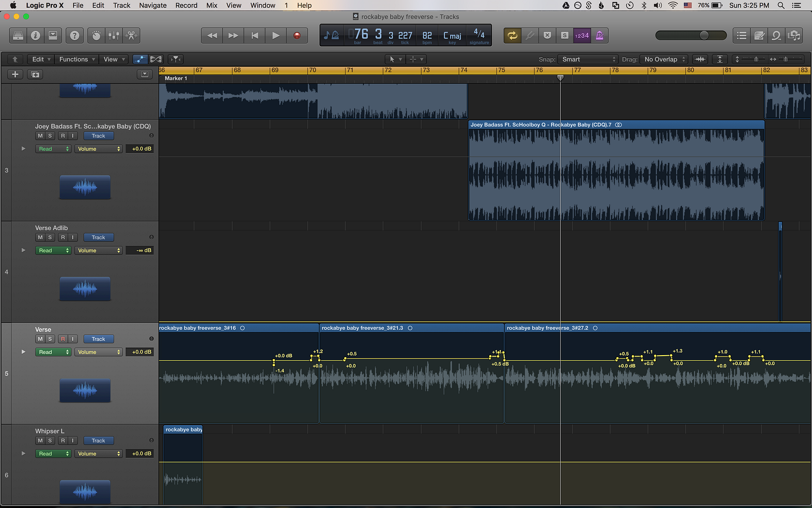
Task: Open the Library panel icon
Action: coord(18,36)
